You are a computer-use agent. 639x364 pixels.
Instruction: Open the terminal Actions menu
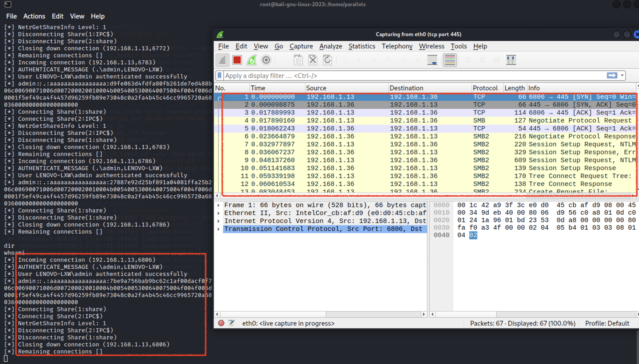point(34,16)
